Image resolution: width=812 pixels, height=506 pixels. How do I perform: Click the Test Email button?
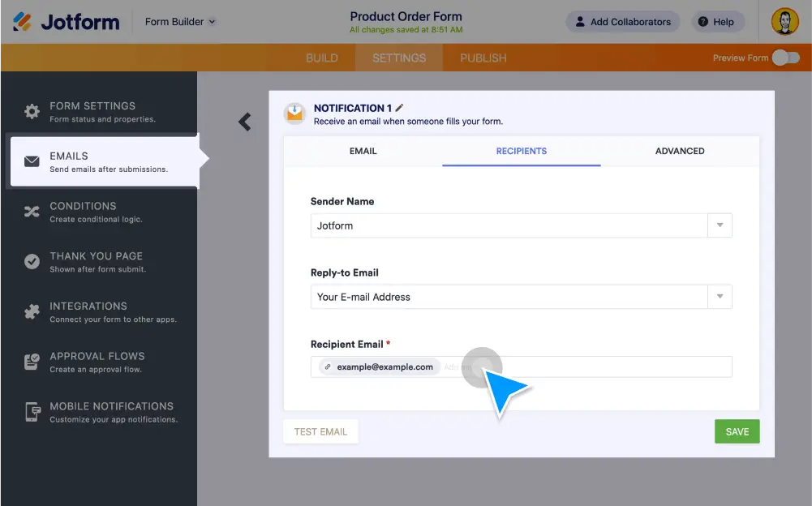coord(320,431)
